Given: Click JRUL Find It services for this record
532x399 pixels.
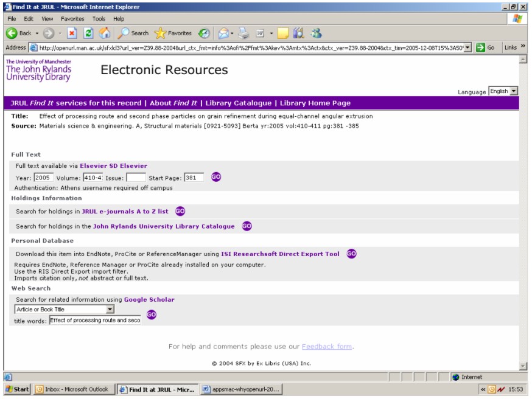Looking at the screenshot, I should [75, 103].
